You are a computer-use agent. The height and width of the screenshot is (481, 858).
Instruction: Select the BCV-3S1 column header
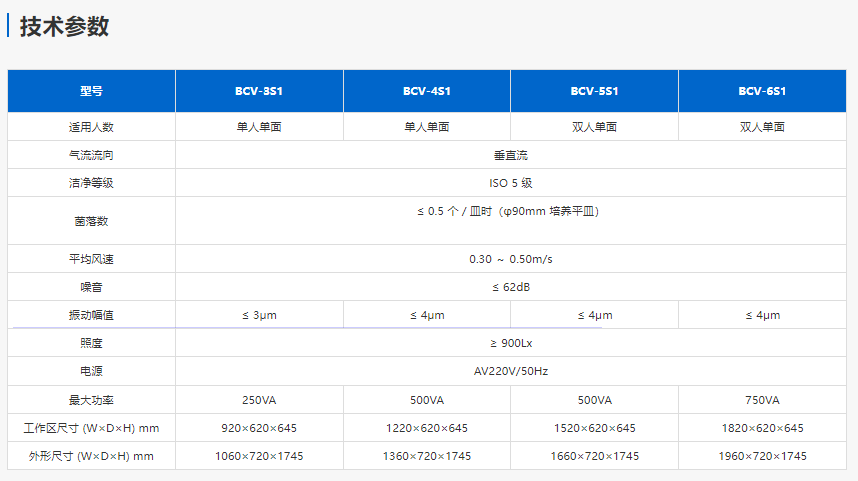pos(259,91)
